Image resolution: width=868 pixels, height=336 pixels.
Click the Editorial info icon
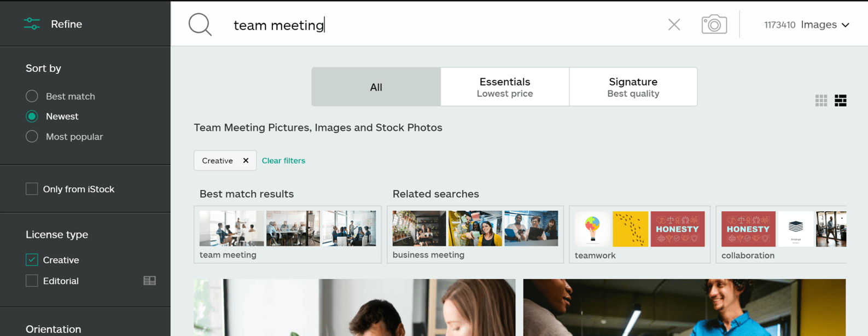point(149,281)
